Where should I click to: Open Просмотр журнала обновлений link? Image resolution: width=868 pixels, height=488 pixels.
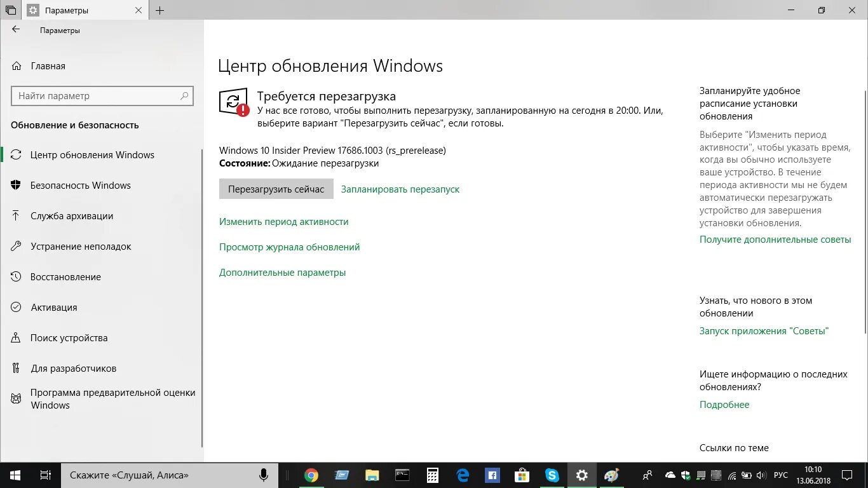pyautogui.click(x=290, y=247)
